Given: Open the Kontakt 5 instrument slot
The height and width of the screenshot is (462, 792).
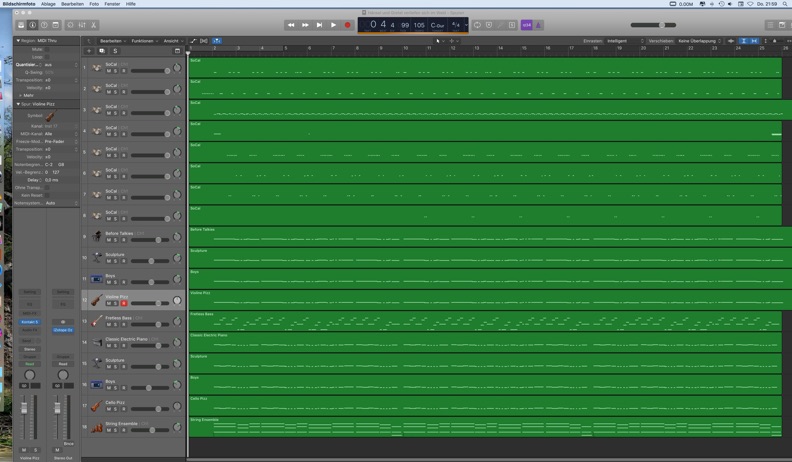Looking at the screenshot, I should [x=30, y=322].
